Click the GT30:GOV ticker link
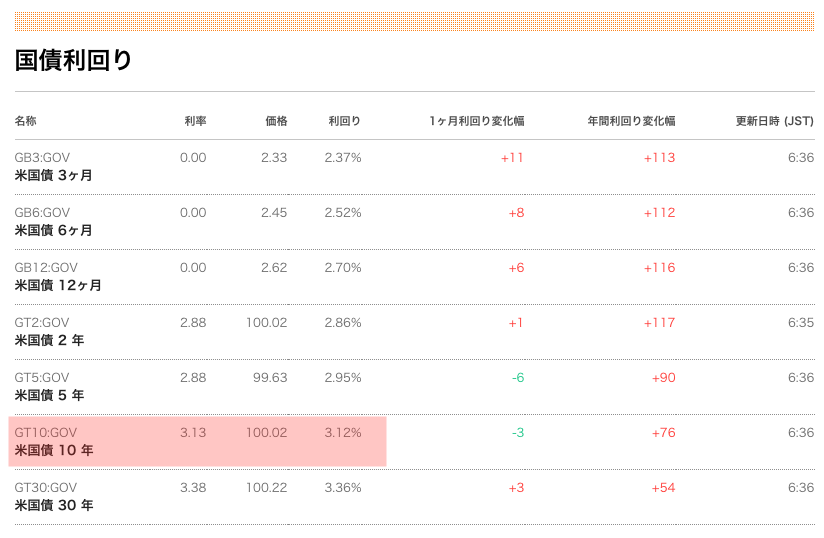The width and height of the screenshot is (824, 538). click(x=46, y=488)
